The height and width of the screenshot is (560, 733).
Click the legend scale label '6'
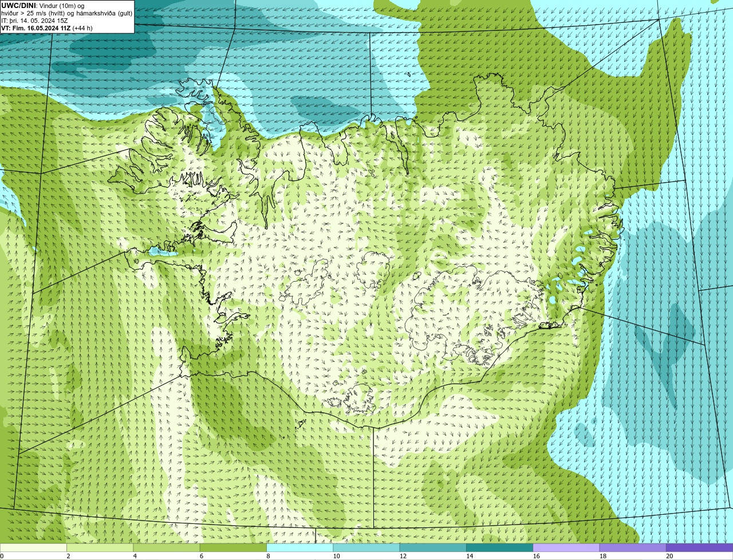click(201, 556)
